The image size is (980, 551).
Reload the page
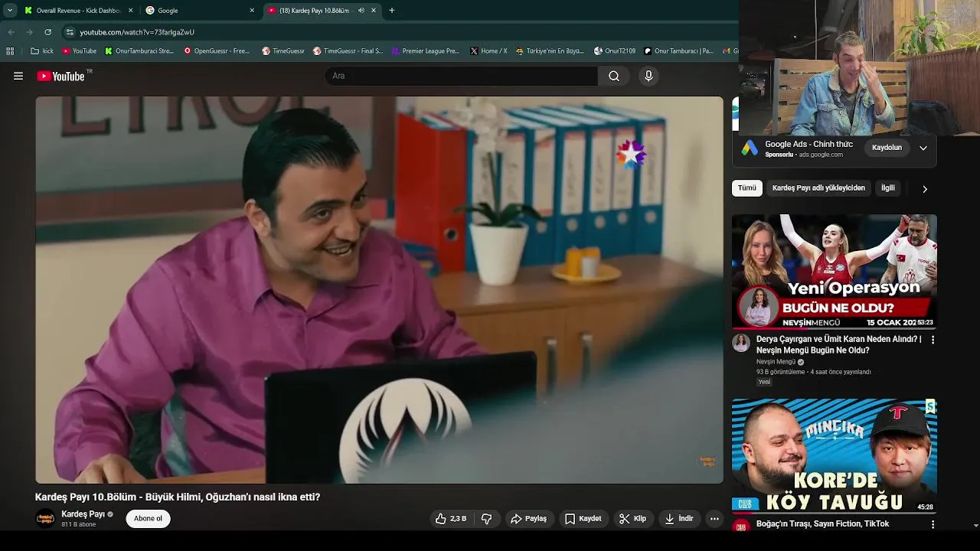pyautogui.click(x=47, y=32)
